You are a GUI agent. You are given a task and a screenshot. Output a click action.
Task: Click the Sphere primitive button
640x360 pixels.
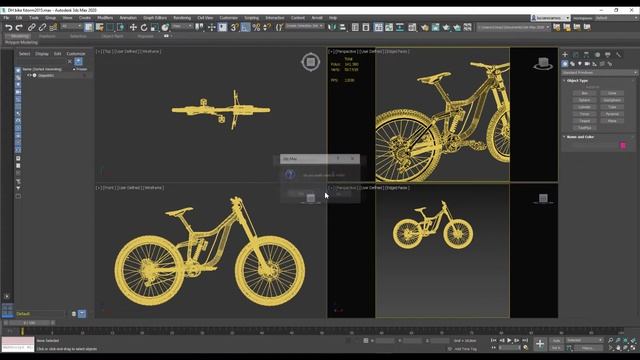pyautogui.click(x=584, y=100)
